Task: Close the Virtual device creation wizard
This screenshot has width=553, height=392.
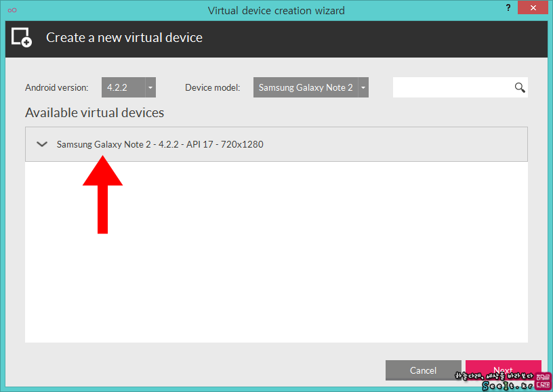Action: (x=533, y=7)
